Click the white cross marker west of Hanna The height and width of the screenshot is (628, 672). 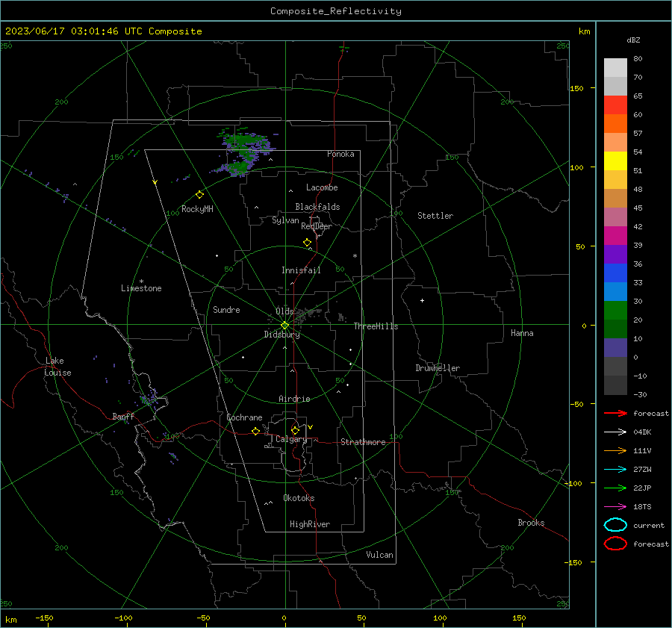pos(422,300)
